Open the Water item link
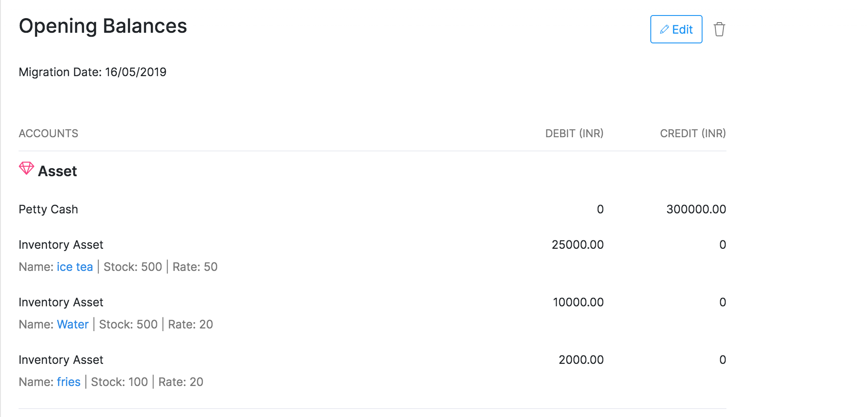868x417 pixels. (73, 324)
